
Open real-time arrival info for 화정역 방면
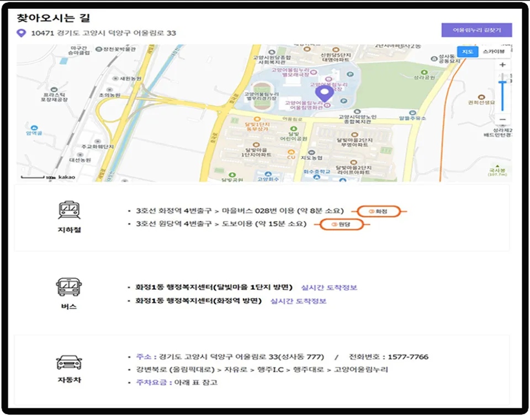click(x=298, y=301)
